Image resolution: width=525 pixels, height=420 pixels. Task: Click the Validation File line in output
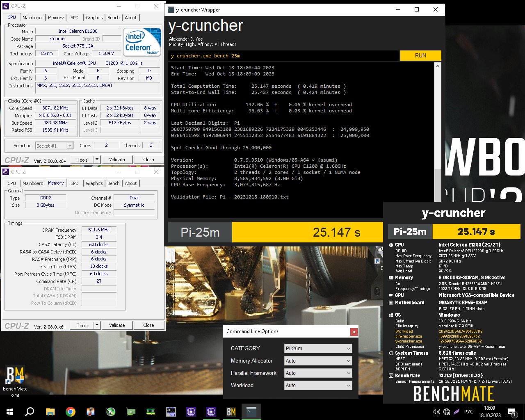point(230,197)
